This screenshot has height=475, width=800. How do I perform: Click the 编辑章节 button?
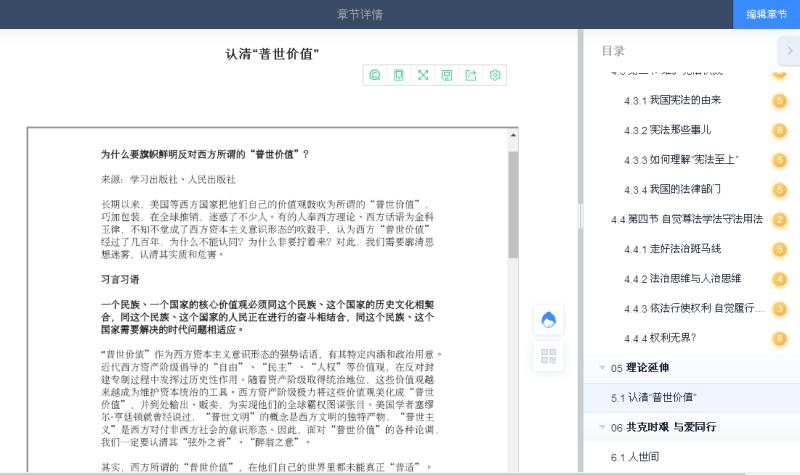pos(766,14)
